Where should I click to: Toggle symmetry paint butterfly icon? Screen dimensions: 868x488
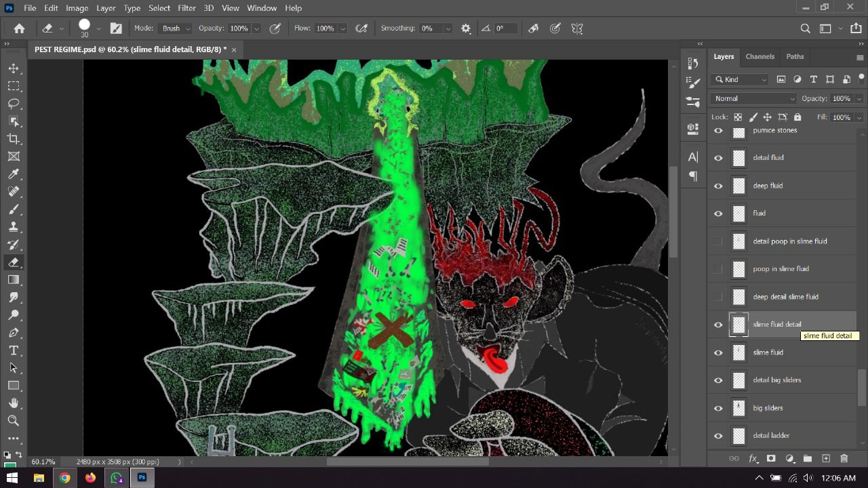coord(577,28)
